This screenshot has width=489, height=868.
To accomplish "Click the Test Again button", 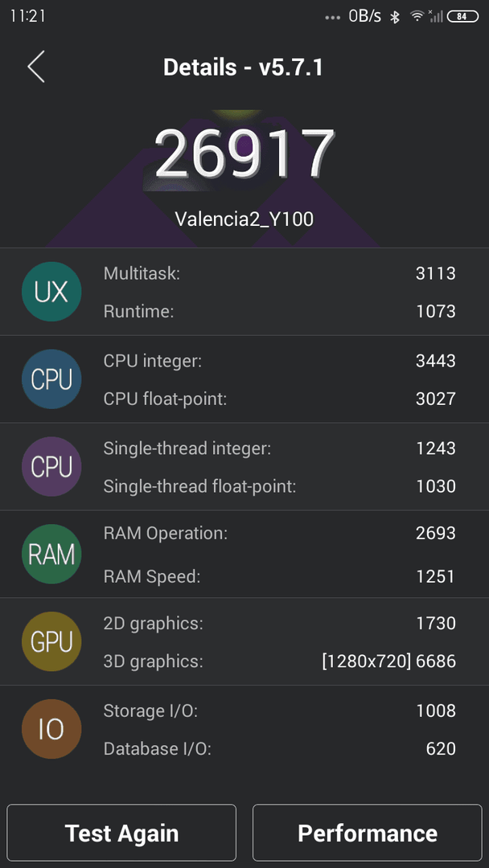I will coord(121,833).
